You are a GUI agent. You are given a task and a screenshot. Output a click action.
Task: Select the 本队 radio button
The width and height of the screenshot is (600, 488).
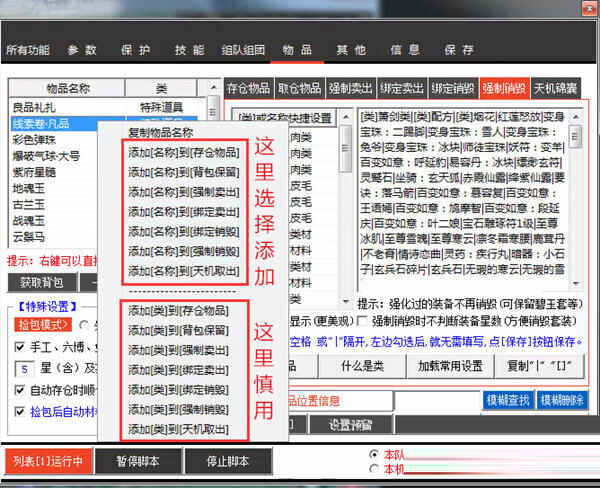pyautogui.click(x=374, y=455)
